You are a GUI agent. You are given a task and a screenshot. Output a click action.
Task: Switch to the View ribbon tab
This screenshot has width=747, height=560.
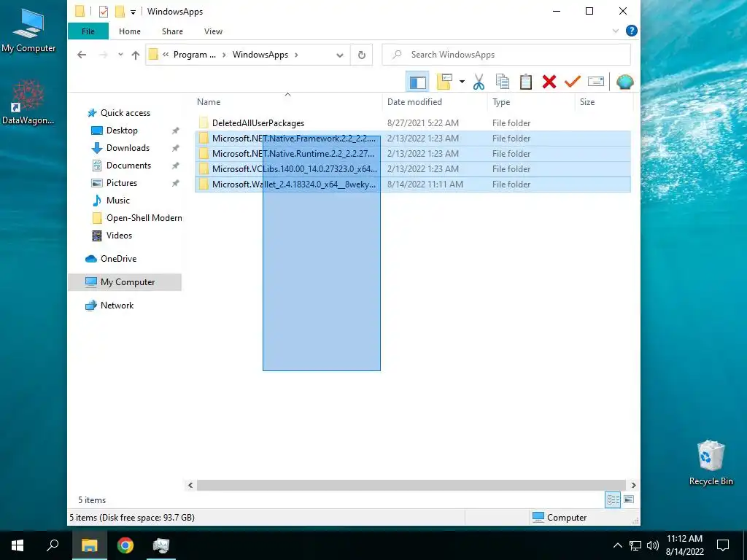click(x=213, y=31)
